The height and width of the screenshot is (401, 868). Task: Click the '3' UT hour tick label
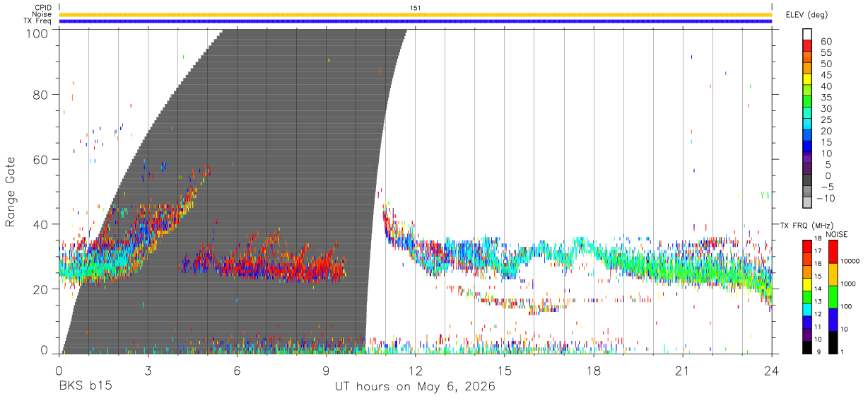[x=148, y=371]
